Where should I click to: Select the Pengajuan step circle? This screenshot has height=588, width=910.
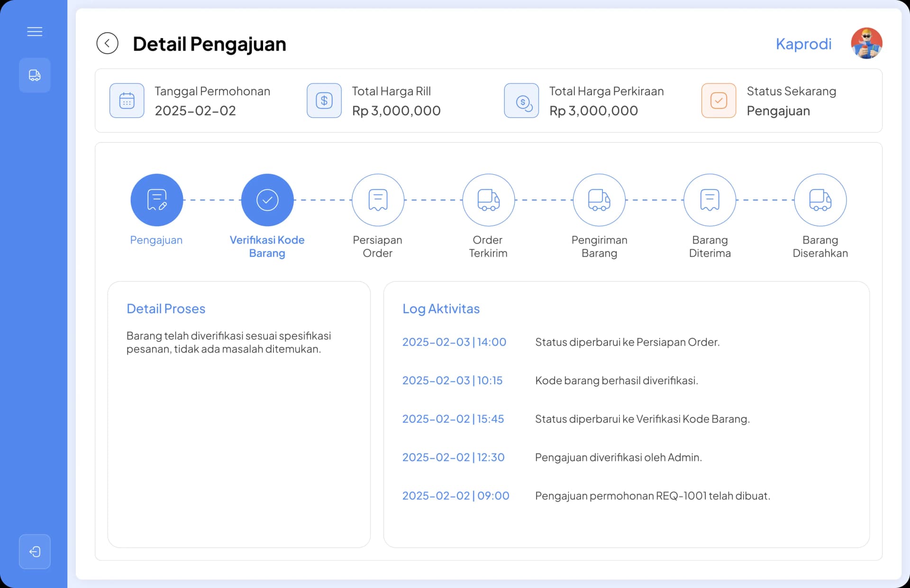(157, 200)
